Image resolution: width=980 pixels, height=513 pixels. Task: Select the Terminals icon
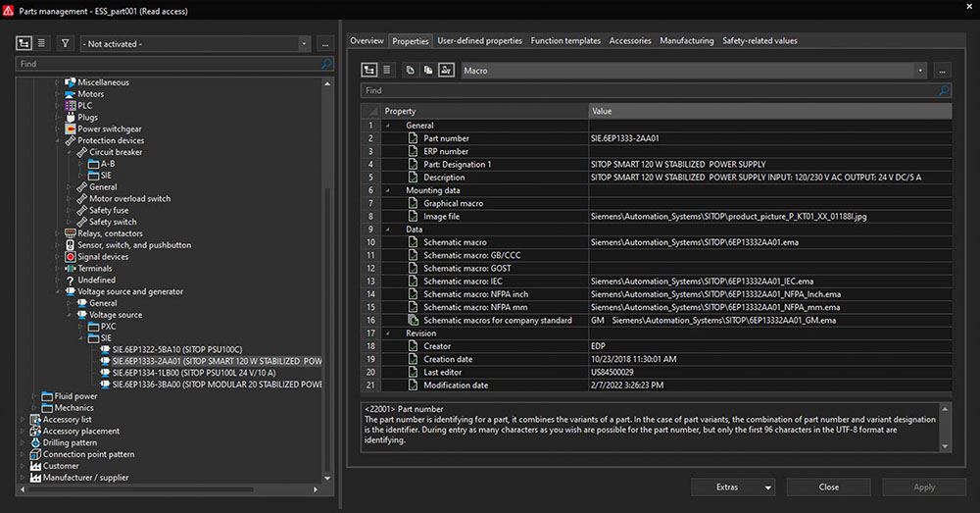70,269
